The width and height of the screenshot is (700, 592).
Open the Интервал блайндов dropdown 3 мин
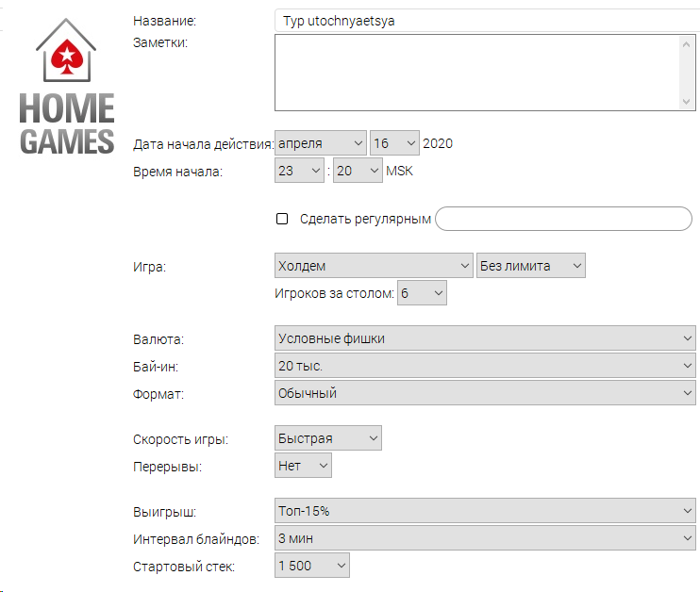click(485, 538)
